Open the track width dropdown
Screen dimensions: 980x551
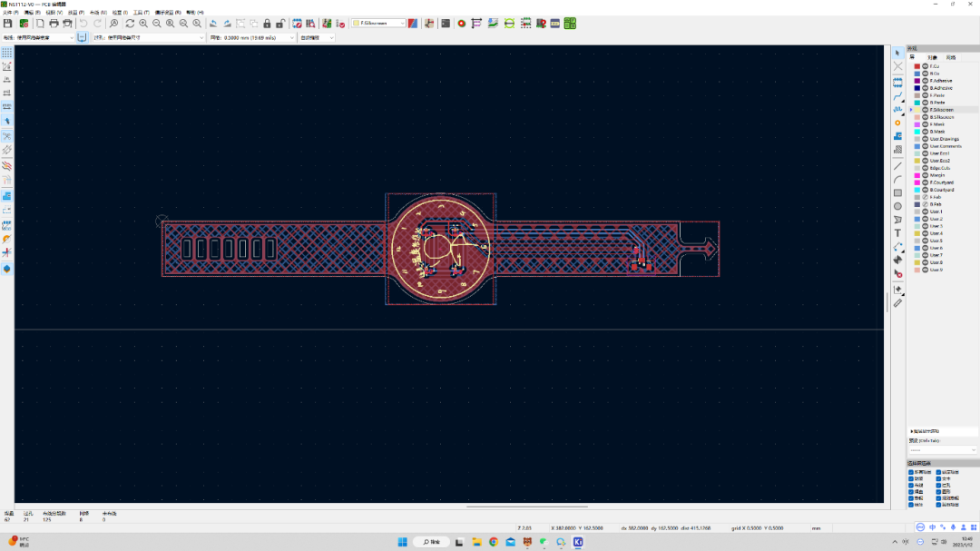(37, 37)
